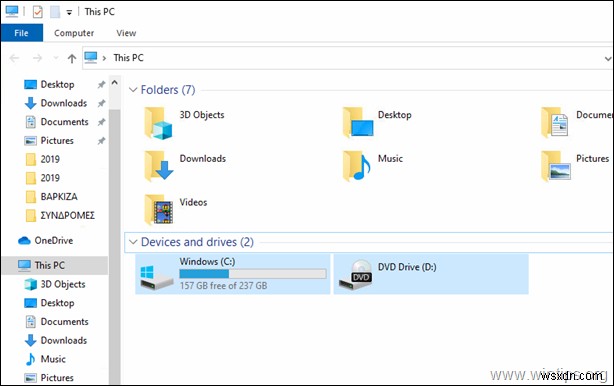Select the Videos folder icon in Folders
This screenshot has height=386, width=614.
click(158, 210)
